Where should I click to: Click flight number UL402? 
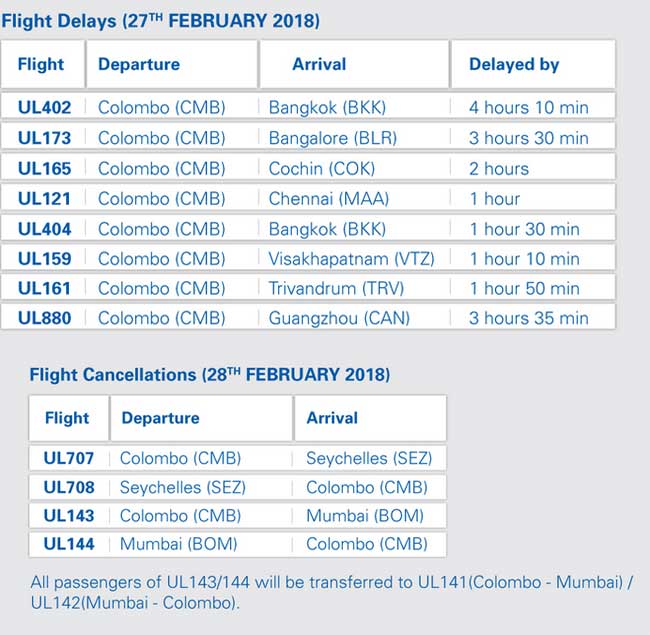point(44,107)
